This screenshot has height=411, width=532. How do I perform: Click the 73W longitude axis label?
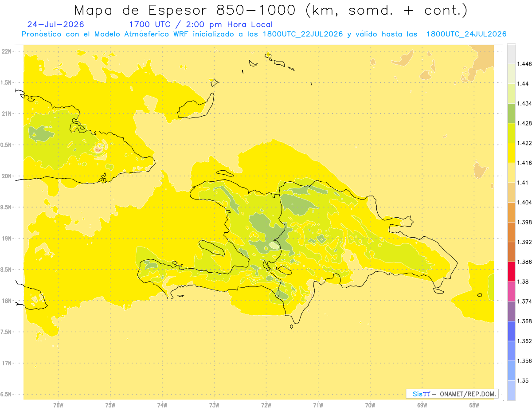214,405
